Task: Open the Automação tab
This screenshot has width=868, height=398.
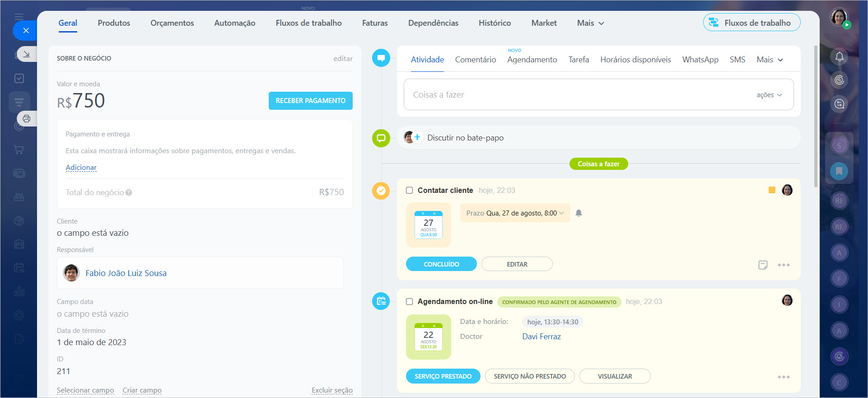Action: tap(234, 23)
